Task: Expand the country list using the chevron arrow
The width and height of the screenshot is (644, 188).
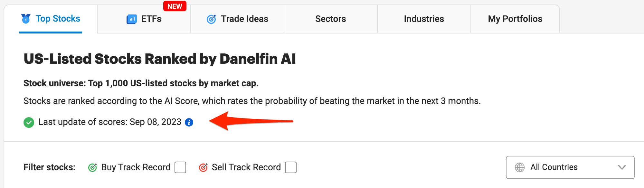Action: click(x=622, y=167)
